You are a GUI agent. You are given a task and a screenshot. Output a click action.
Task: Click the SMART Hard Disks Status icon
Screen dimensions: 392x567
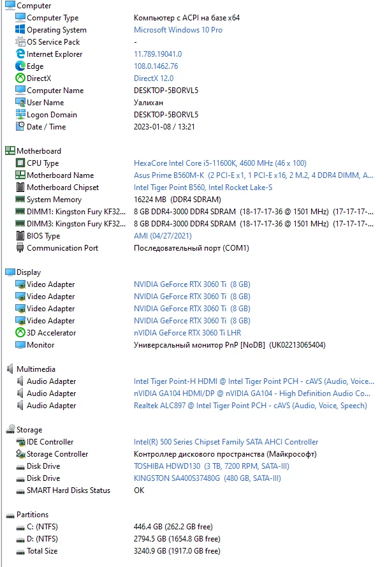[x=20, y=492]
